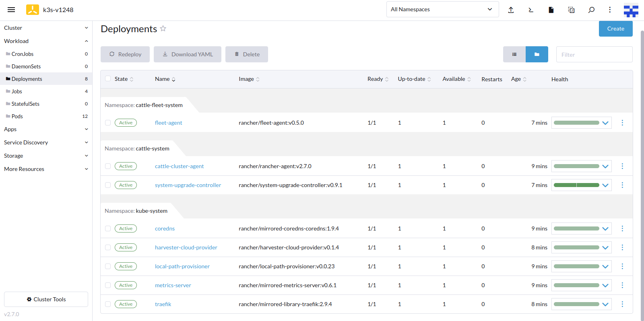Select the fleet-agent row checkbox
The width and height of the screenshot is (644, 321).
coord(108,123)
